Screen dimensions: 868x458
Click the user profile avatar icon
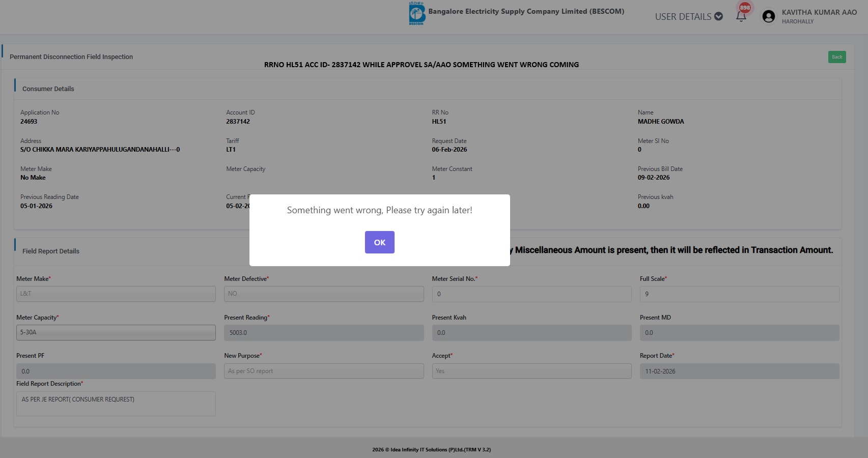point(768,16)
